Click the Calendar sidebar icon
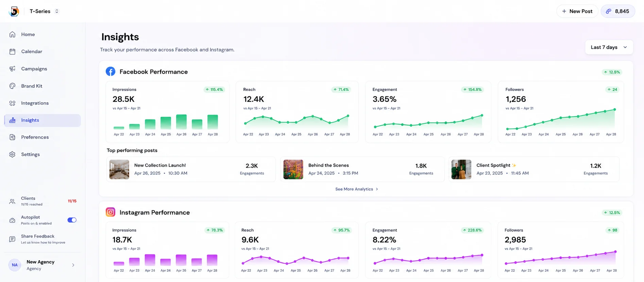 tap(13, 52)
